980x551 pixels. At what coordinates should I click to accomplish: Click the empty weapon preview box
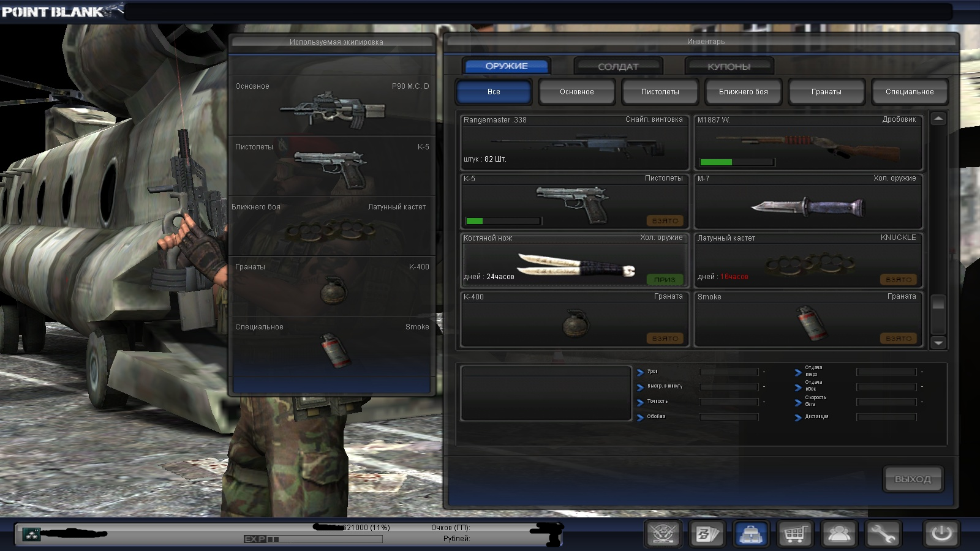[x=546, y=393]
